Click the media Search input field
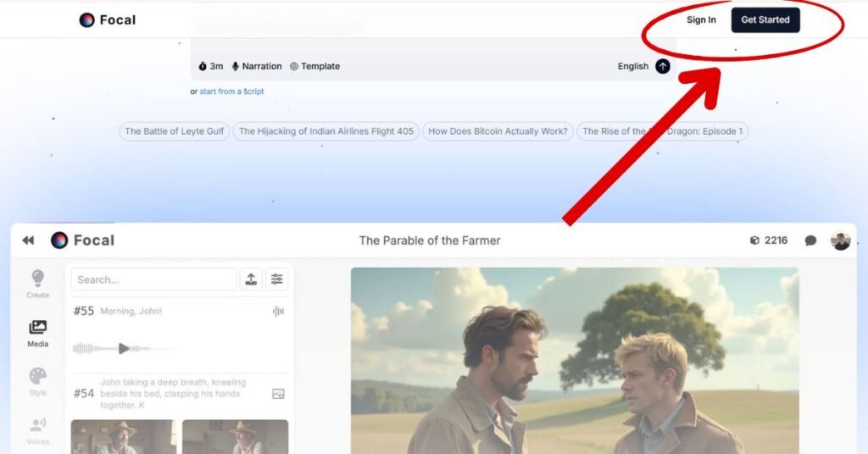The width and height of the screenshot is (868, 454). pyautogui.click(x=153, y=280)
